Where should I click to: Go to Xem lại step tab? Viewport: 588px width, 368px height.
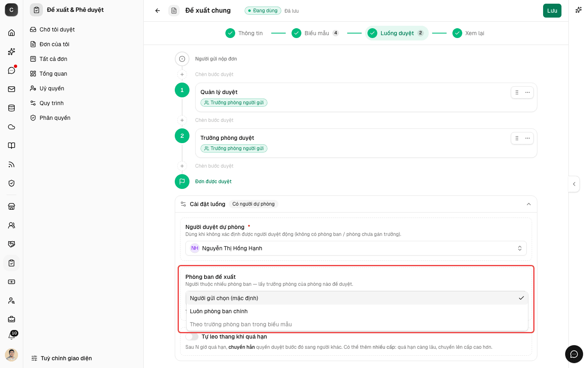point(468,33)
